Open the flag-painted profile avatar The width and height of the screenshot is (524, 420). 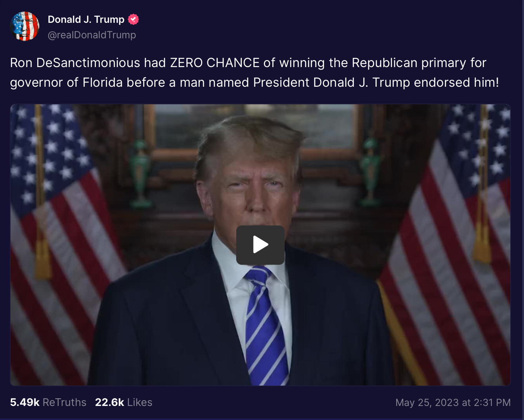tap(25, 26)
